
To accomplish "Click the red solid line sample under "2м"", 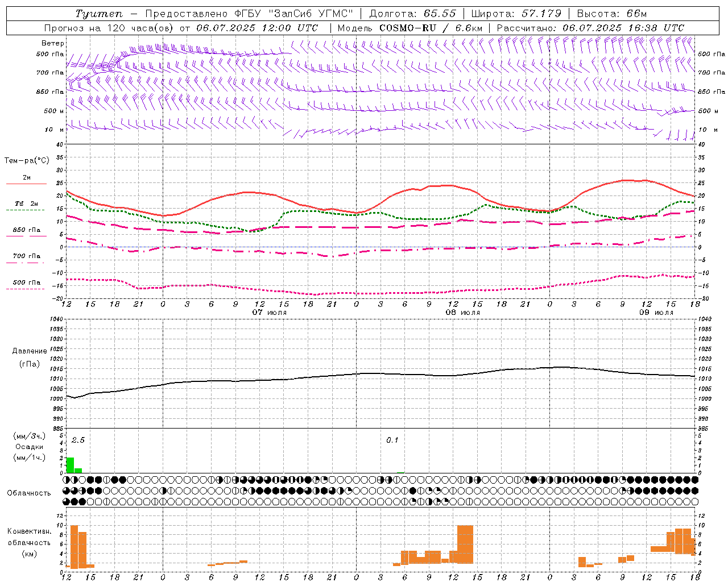I will [x=26, y=184].
